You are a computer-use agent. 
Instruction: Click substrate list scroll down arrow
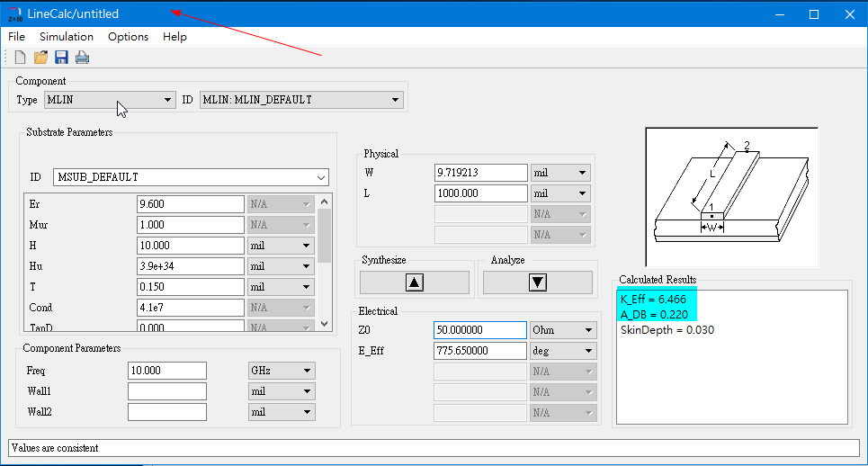click(x=325, y=324)
